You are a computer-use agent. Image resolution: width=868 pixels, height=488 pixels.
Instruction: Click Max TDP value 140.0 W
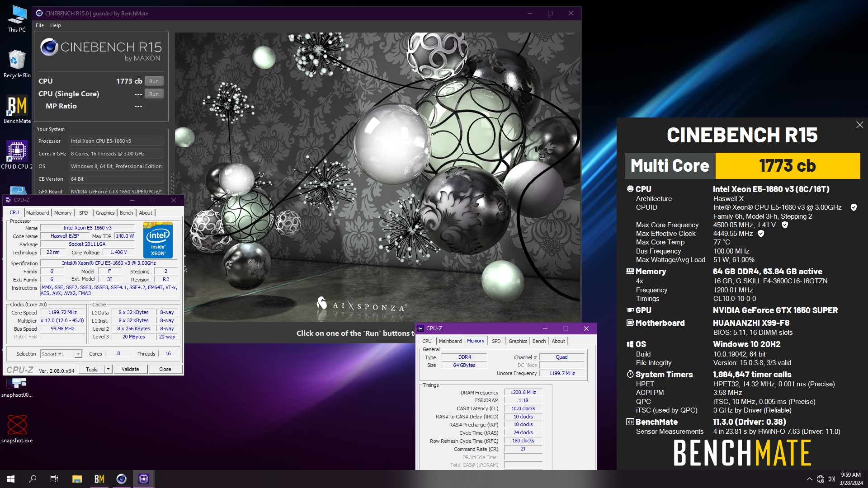pos(125,236)
